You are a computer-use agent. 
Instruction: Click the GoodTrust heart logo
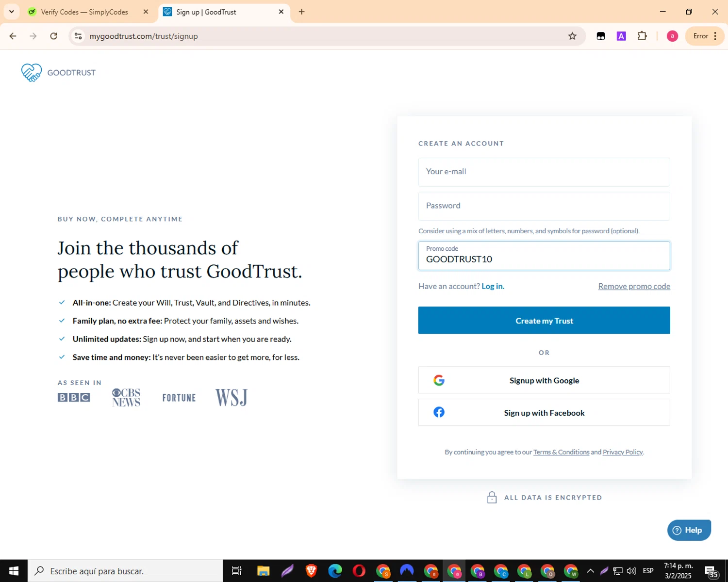[32, 73]
